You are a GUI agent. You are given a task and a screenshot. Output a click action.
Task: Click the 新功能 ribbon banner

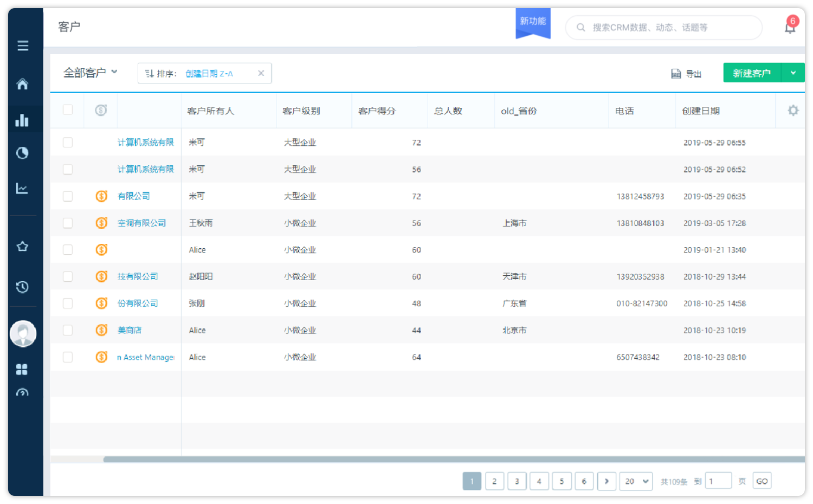tap(533, 23)
